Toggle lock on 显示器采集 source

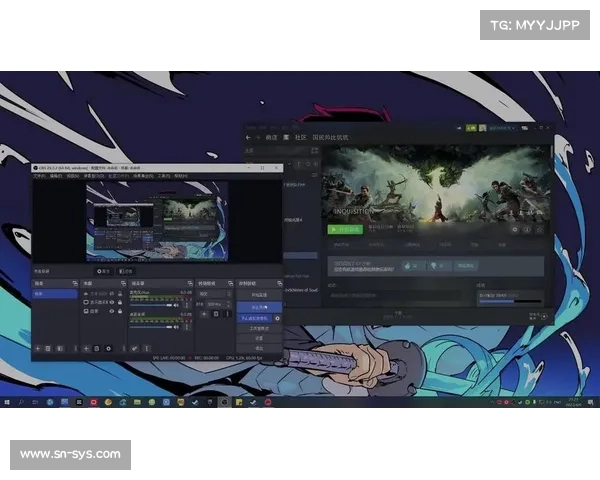tap(120, 302)
